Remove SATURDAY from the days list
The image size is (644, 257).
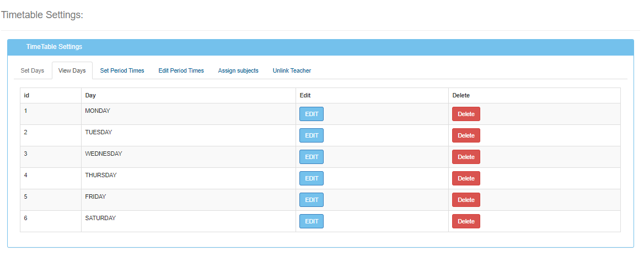[x=466, y=221]
